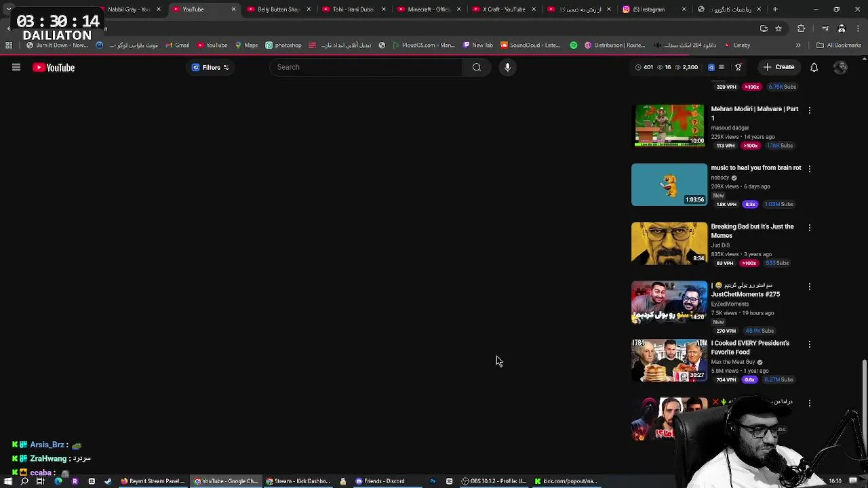Open the Gmail bookmark
Image resolution: width=868 pixels, height=488 pixels.
(x=178, y=45)
